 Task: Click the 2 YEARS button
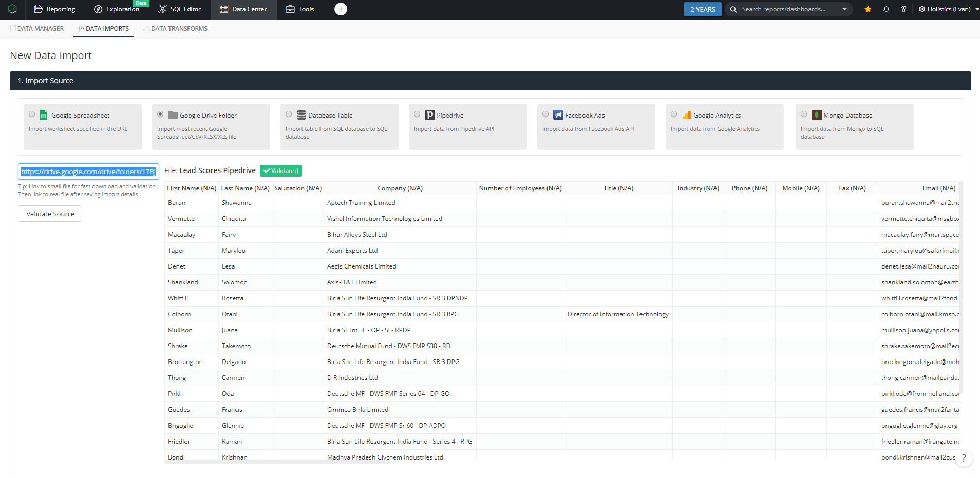[x=703, y=9]
